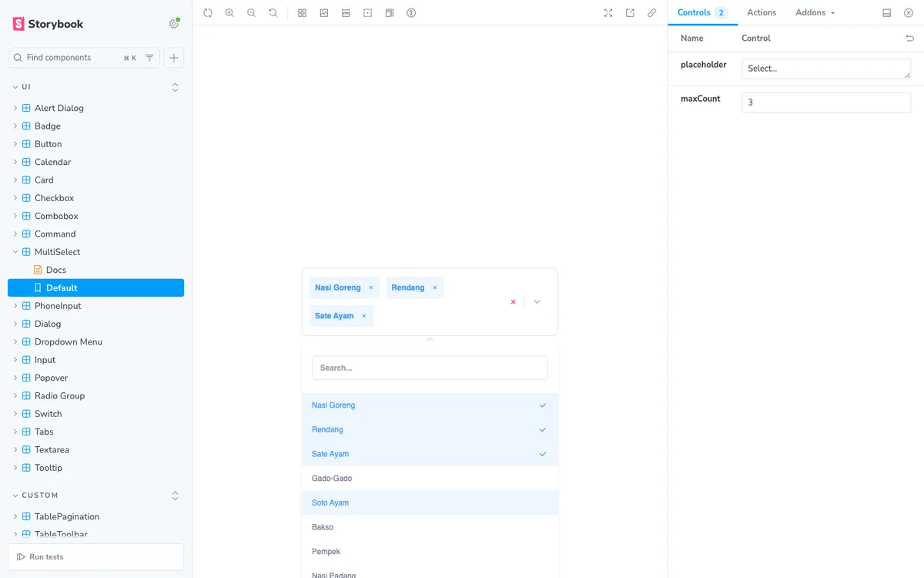Click the remount component icon in toolbar
Viewport: 924px width, 578px height.
click(x=208, y=13)
